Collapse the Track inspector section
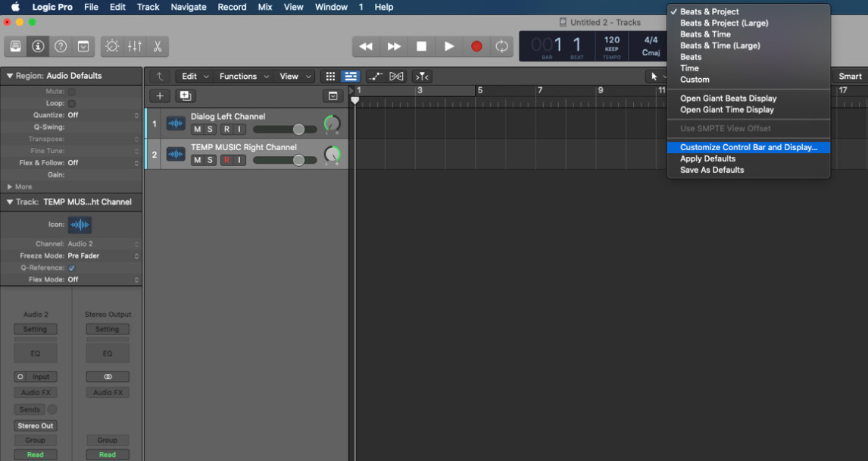 pos(9,202)
